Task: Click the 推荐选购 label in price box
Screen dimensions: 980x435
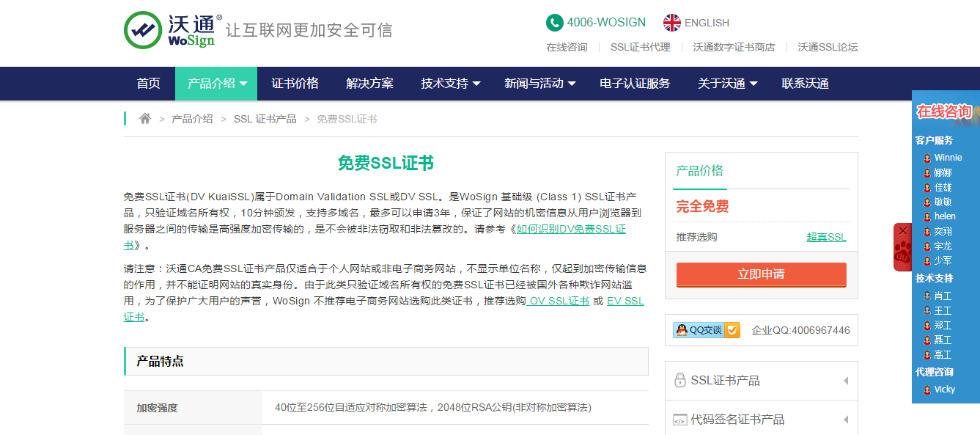Action: [696, 237]
